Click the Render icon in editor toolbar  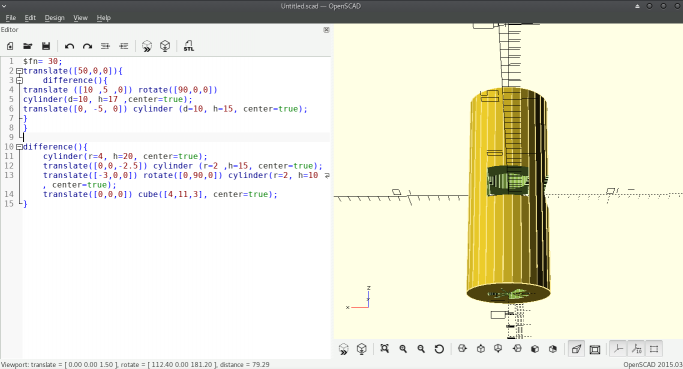coord(165,46)
